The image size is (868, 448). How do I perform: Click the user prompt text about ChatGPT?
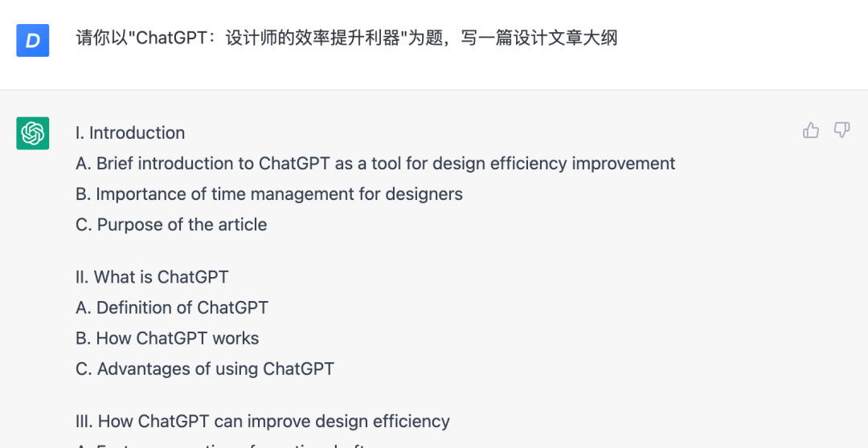click(x=346, y=39)
